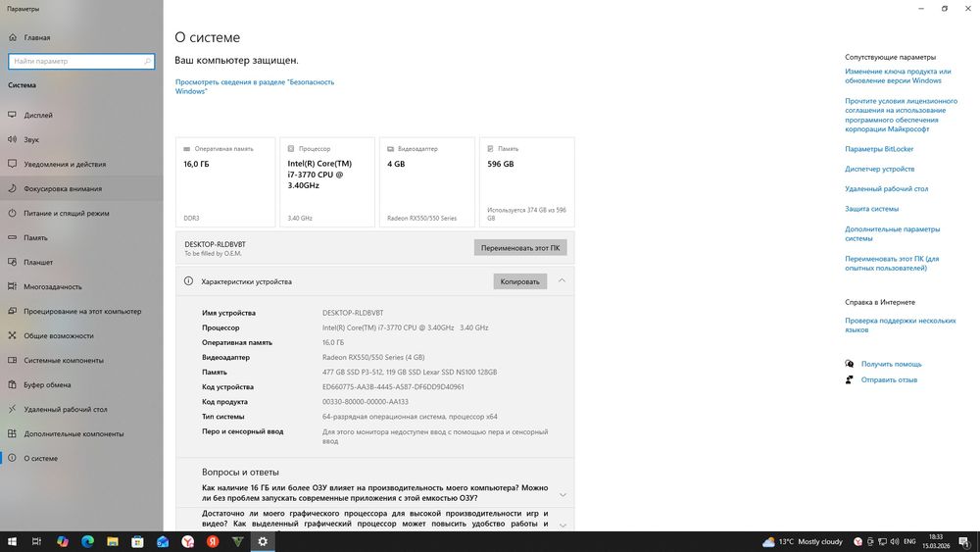This screenshot has height=552, width=980.
Task: Open the Windows Start menu
Action: point(12,541)
